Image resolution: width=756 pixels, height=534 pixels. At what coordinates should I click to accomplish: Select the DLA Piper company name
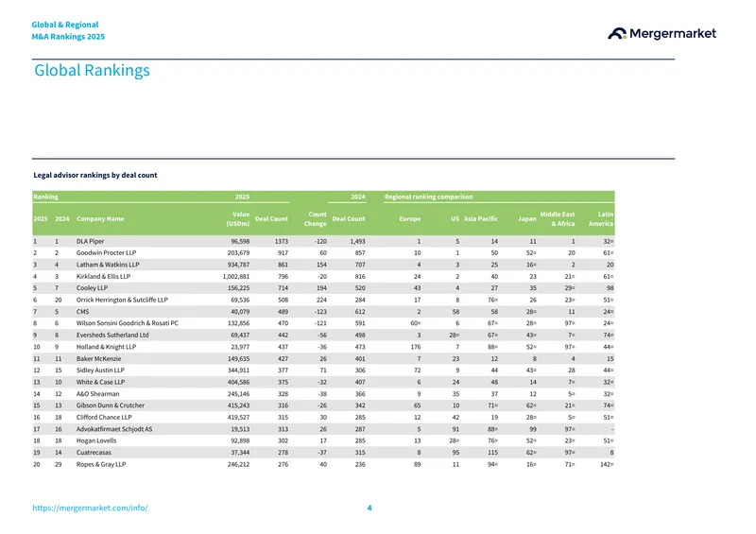[90, 241]
